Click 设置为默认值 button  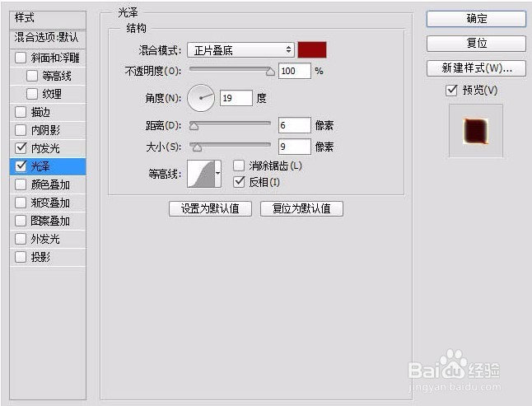point(210,208)
